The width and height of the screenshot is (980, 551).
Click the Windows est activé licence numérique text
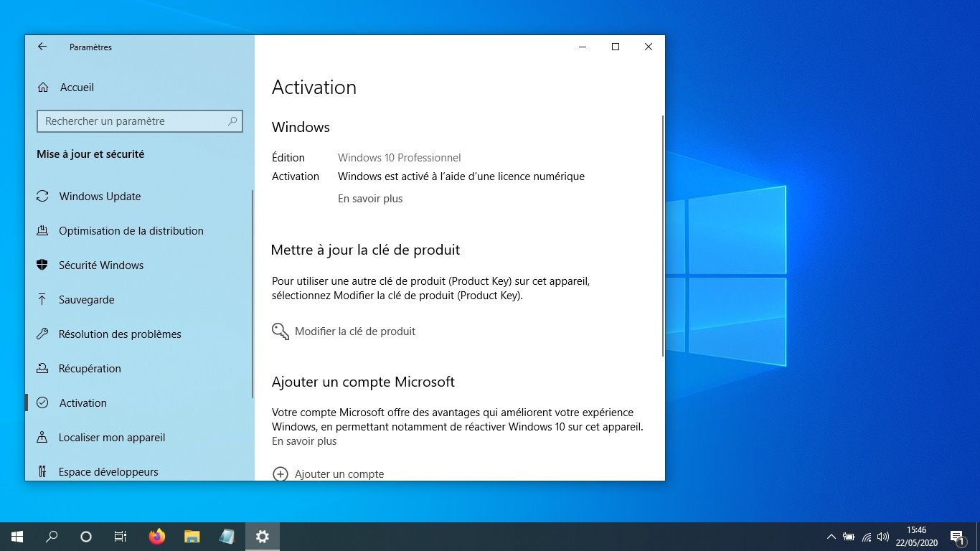(x=461, y=176)
